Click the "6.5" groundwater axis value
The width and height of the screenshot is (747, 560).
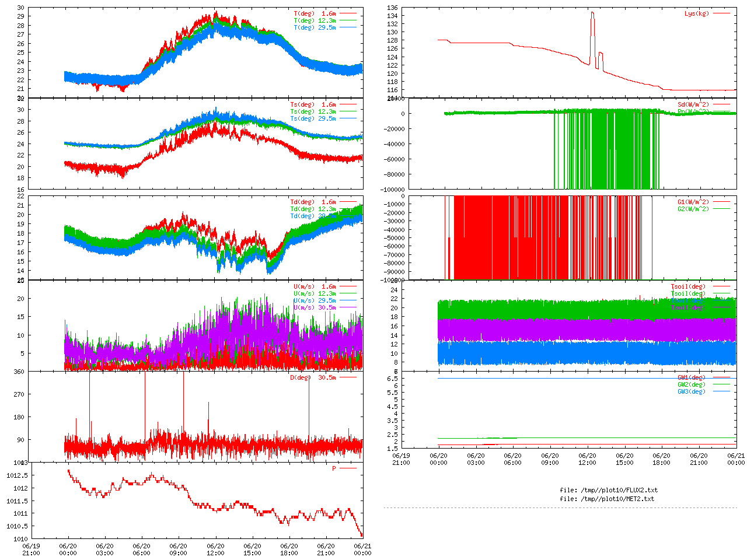tap(392, 379)
